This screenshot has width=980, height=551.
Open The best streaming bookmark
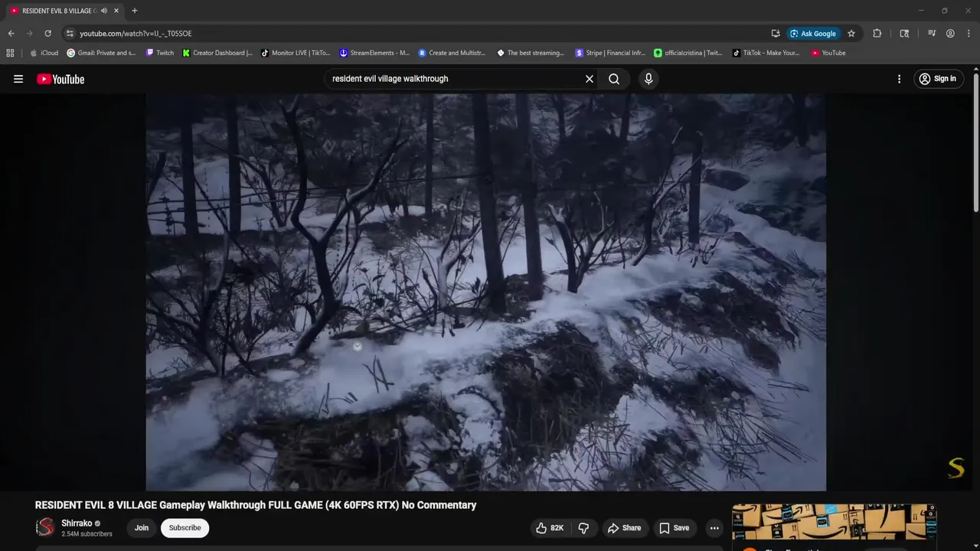click(x=531, y=53)
